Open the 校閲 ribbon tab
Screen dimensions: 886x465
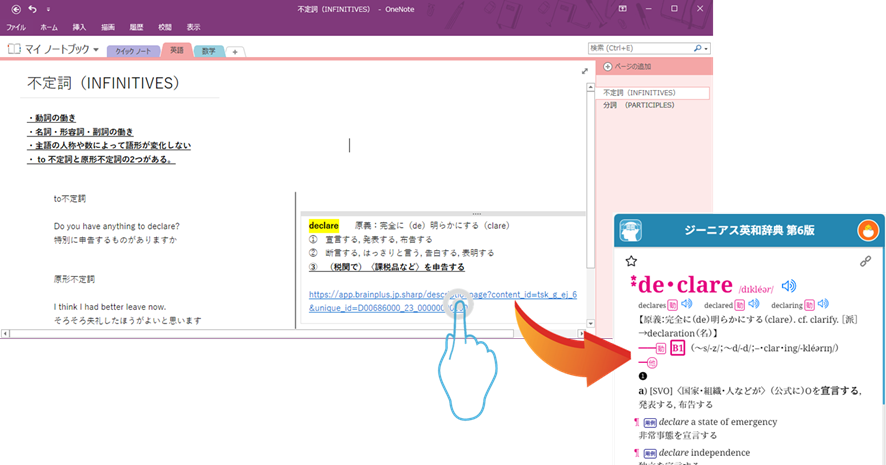(x=164, y=27)
